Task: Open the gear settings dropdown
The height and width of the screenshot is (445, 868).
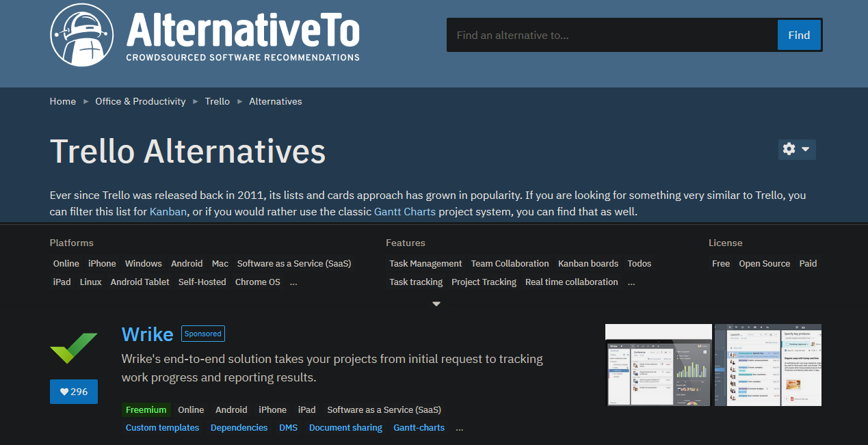Action: 797,149
